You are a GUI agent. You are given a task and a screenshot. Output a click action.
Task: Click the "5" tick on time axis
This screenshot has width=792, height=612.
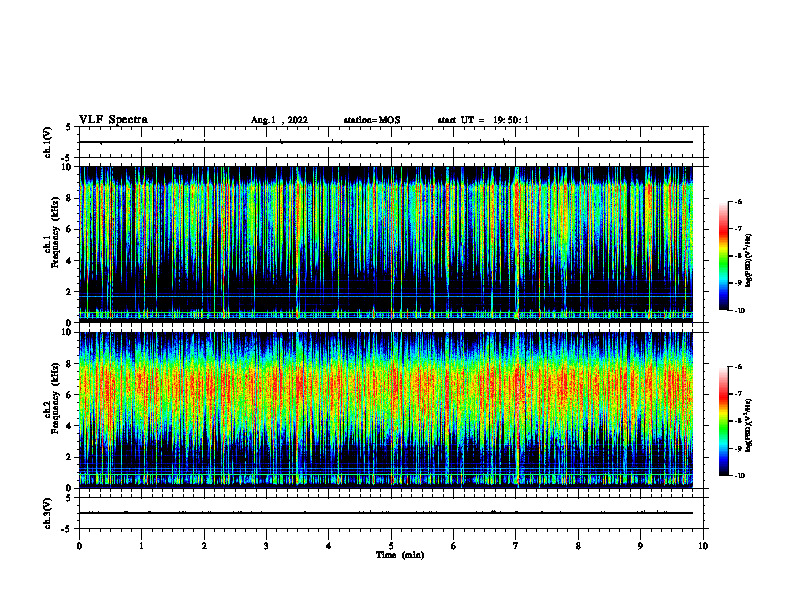pyautogui.click(x=391, y=546)
